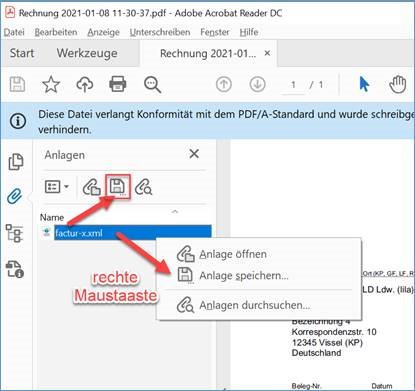Click the Datum label in document
This screenshot has height=391, width=415.
pos(382,386)
